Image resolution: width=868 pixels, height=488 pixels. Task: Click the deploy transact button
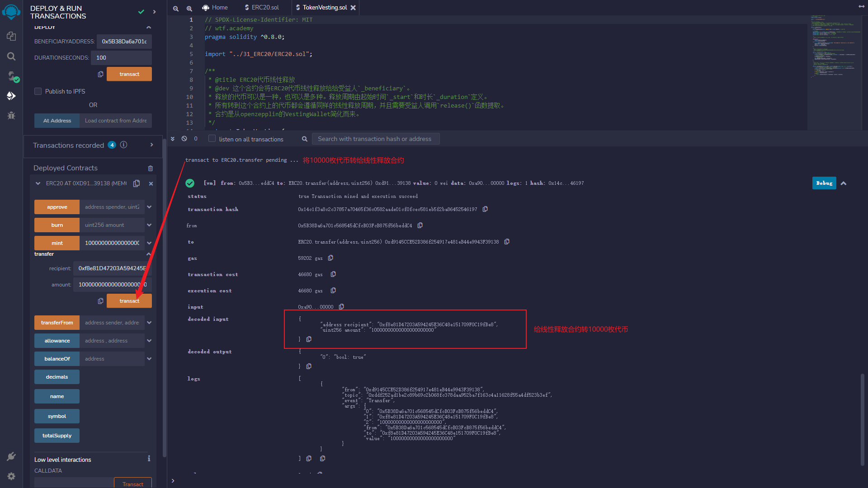pyautogui.click(x=129, y=74)
